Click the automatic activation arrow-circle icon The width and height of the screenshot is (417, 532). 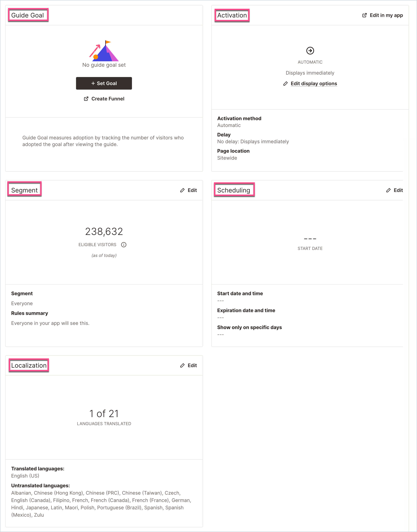[x=310, y=50]
